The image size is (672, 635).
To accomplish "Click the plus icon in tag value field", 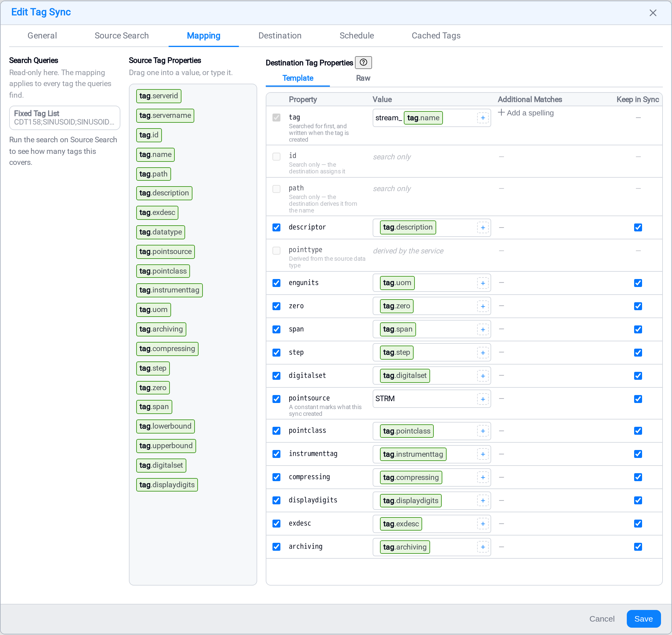I will [483, 118].
